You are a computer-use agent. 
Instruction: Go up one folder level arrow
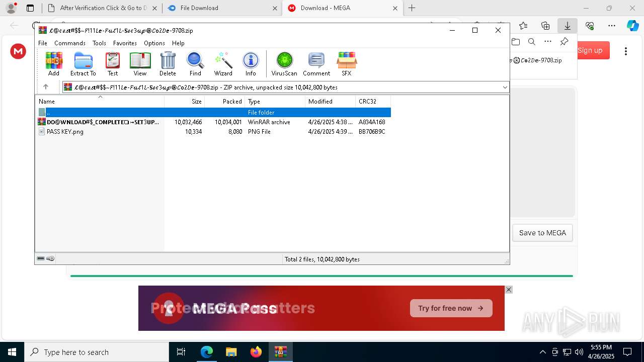45,87
